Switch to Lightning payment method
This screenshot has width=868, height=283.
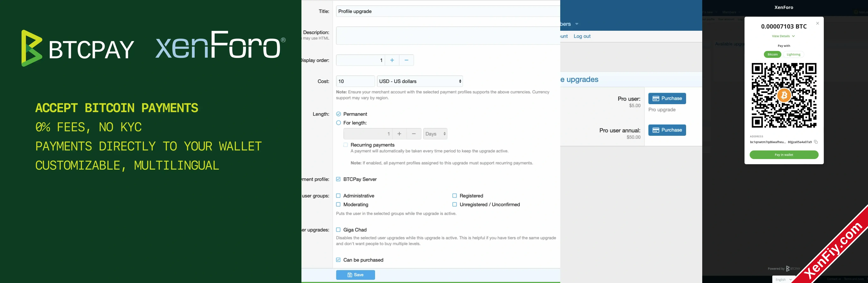(793, 54)
